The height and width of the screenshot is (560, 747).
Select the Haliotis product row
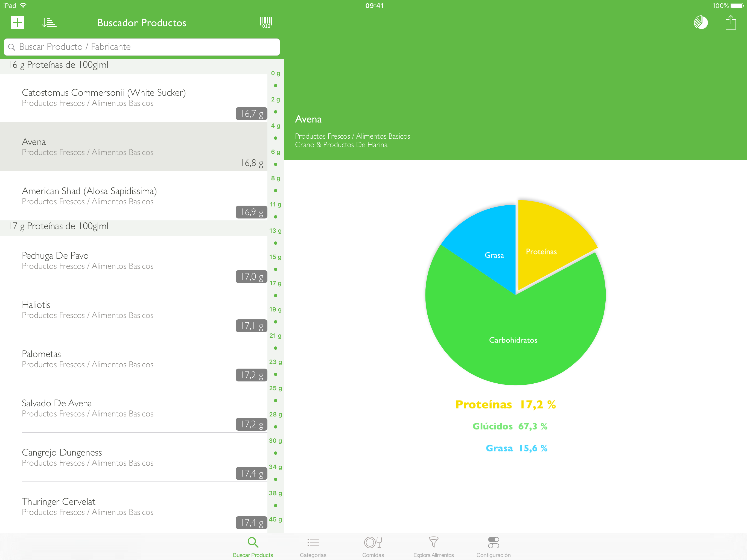[134, 309]
